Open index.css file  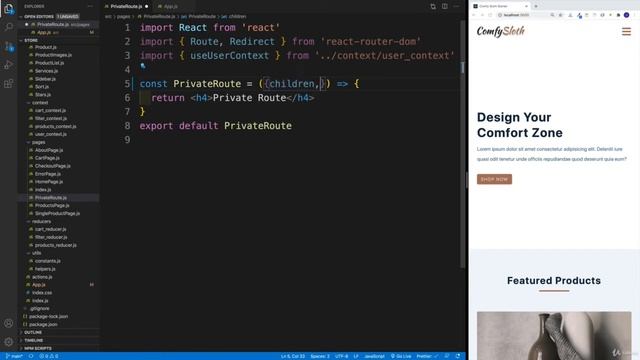[42, 293]
